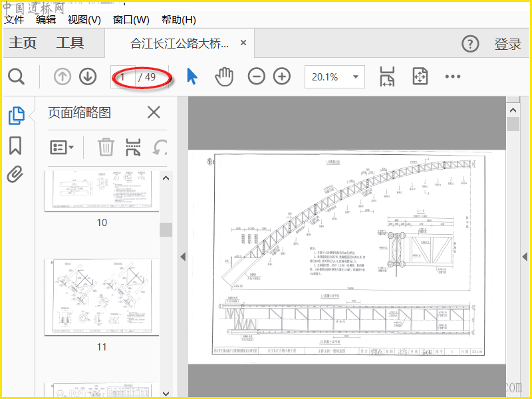Close the 页面缩略图 panel
Viewport: 532px width, 399px height.
(154, 112)
